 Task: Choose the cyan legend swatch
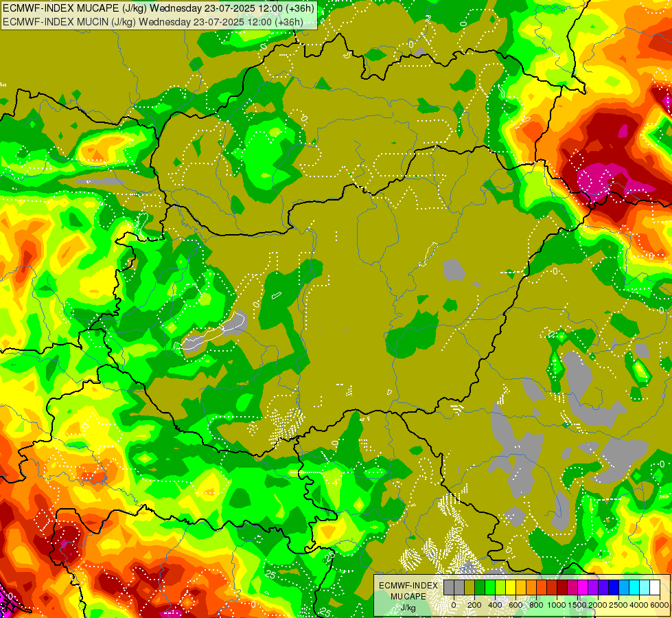(x=634, y=587)
